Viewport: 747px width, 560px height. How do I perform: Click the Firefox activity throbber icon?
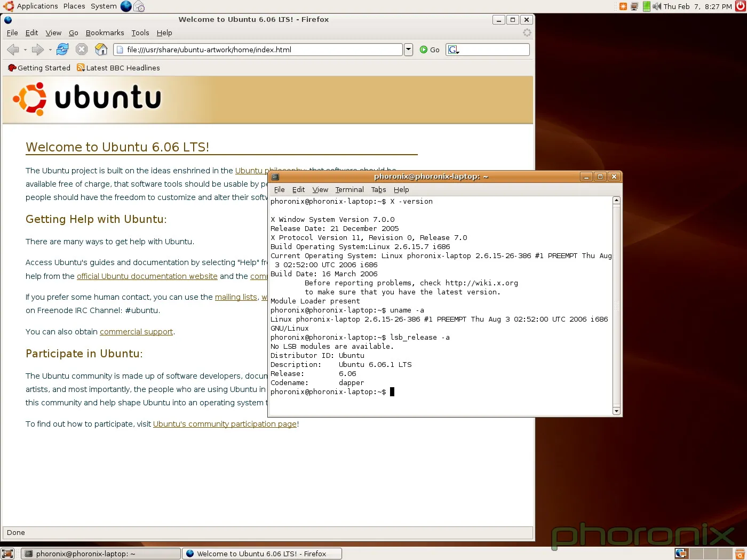527,33
